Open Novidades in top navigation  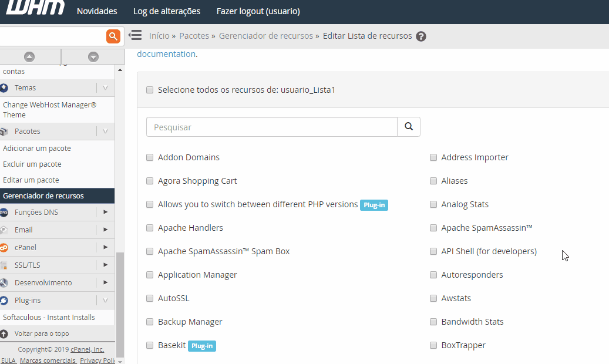pyautogui.click(x=97, y=11)
